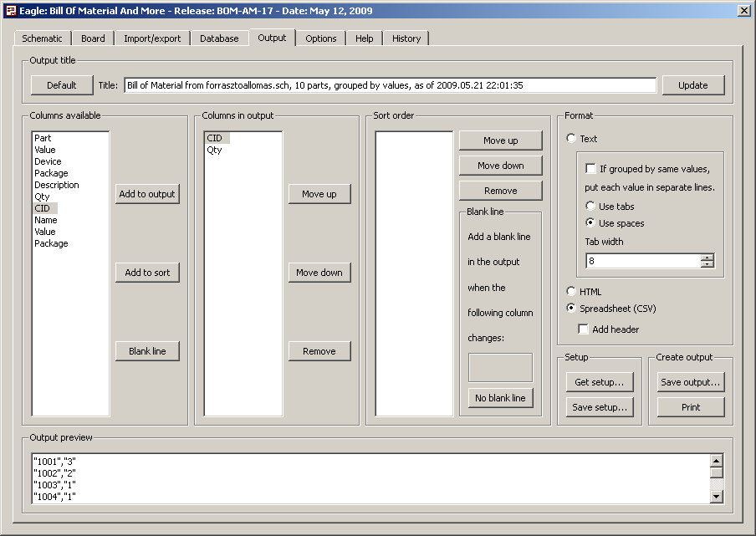Click the Update button

tap(692, 85)
